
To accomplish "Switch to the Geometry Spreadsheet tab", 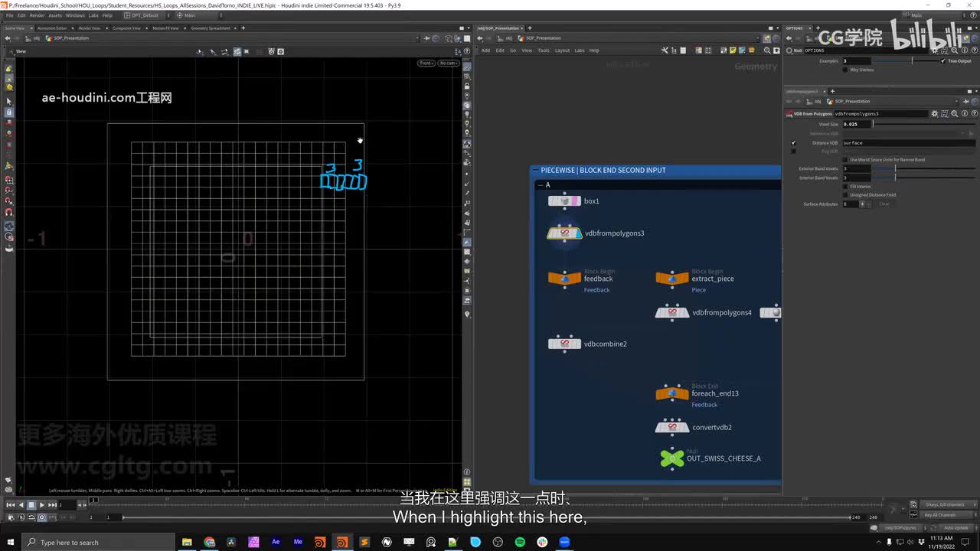I will 210,28.
